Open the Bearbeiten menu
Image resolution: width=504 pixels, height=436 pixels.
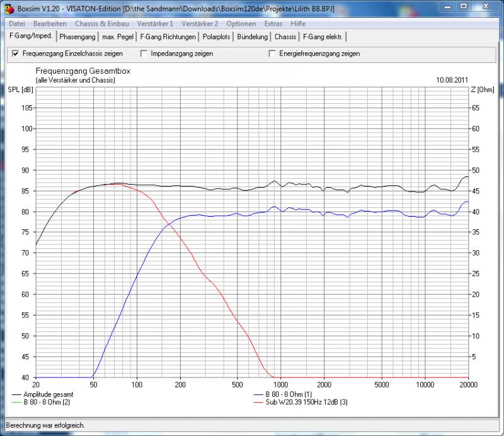[50, 23]
